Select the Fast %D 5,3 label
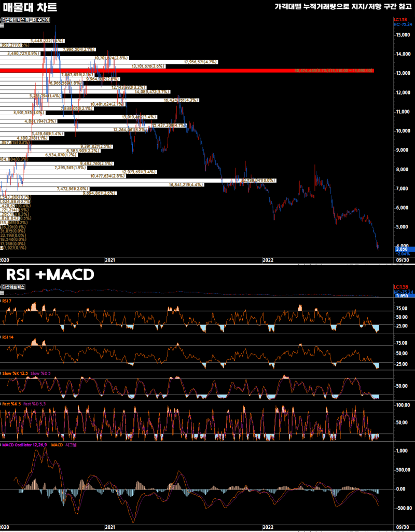Screen dimensions: 415x532 (x=35, y=404)
